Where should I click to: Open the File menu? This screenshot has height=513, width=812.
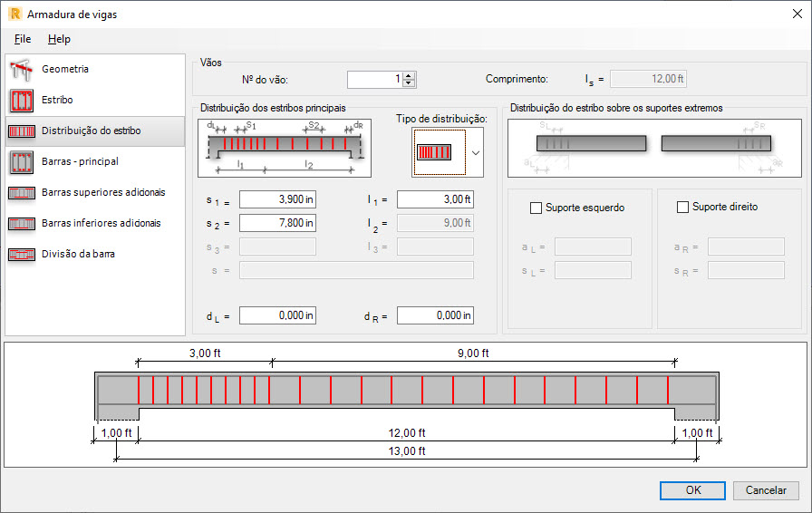point(23,39)
